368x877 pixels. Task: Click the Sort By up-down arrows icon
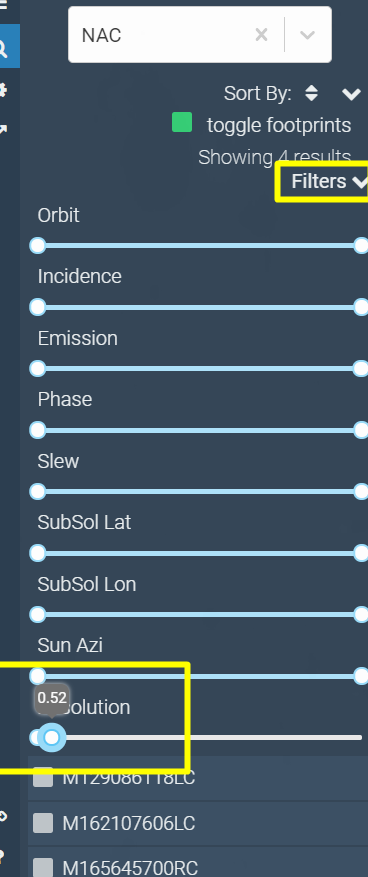pyautogui.click(x=312, y=93)
